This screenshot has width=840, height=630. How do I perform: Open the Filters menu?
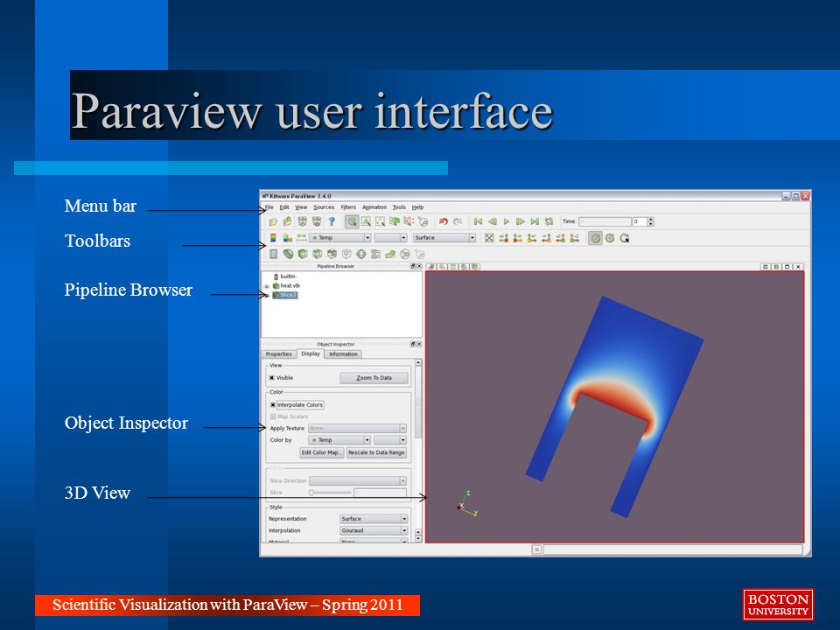click(348, 207)
